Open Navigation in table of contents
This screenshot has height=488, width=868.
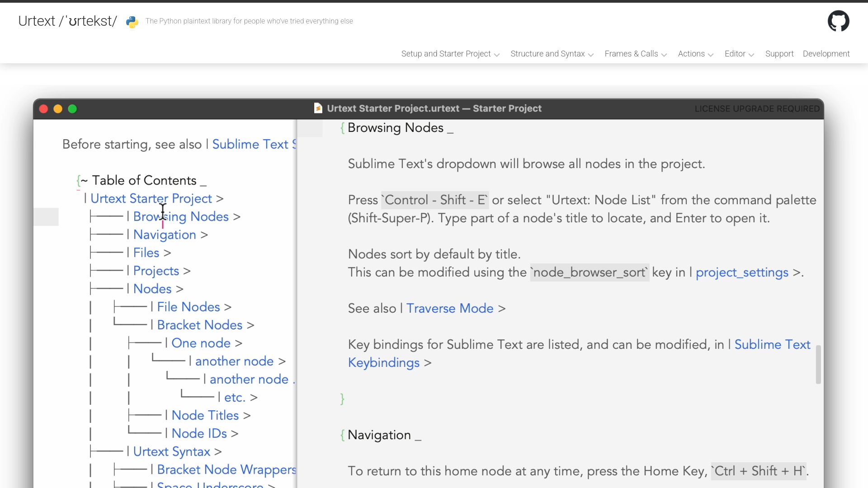(165, 235)
